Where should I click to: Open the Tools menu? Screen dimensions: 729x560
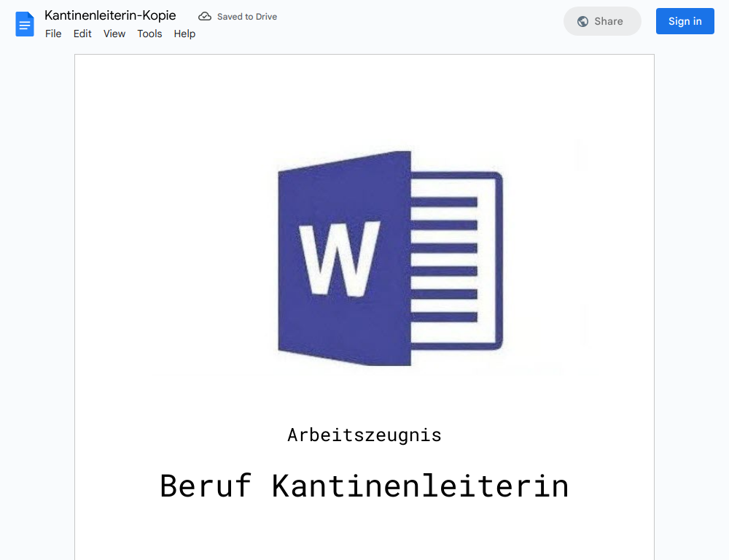(x=149, y=34)
